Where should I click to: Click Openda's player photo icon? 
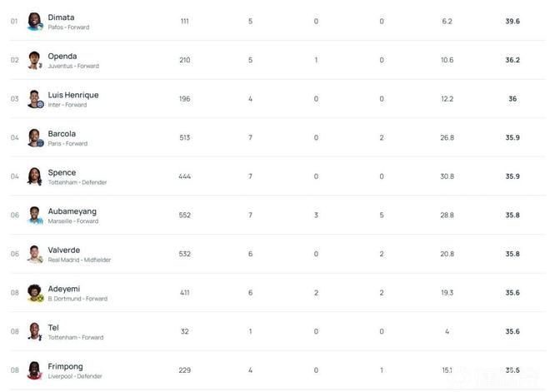tap(35, 60)
